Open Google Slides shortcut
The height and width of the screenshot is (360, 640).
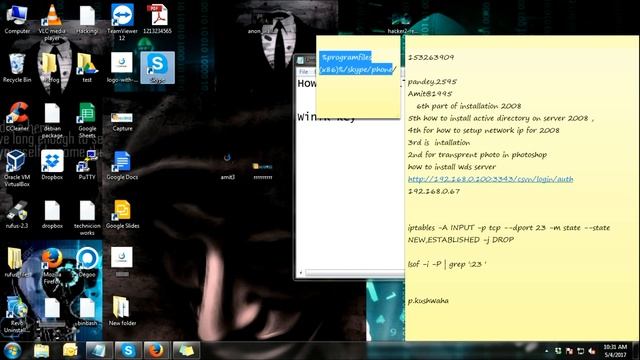click(122, 214)
